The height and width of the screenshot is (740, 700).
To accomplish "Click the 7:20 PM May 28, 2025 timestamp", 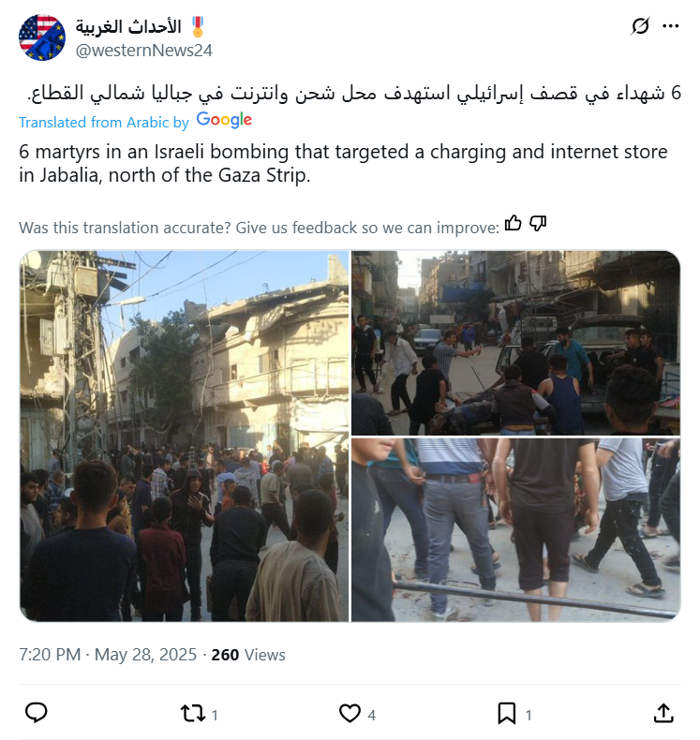I will coord(108,655).
